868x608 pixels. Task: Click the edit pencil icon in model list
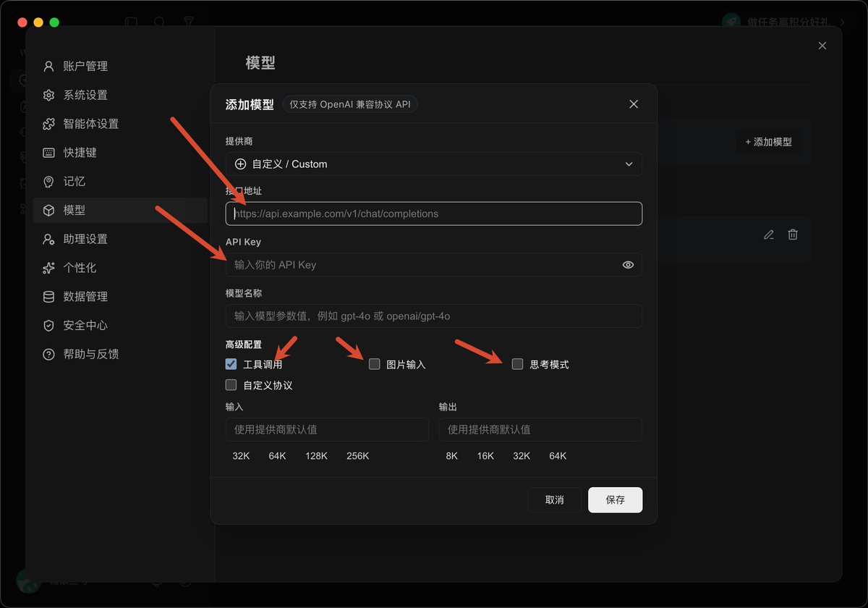pos(769,235)
